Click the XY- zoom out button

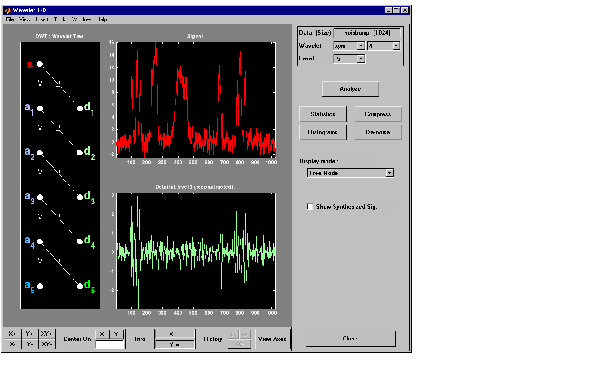click(x=47, y=344)
